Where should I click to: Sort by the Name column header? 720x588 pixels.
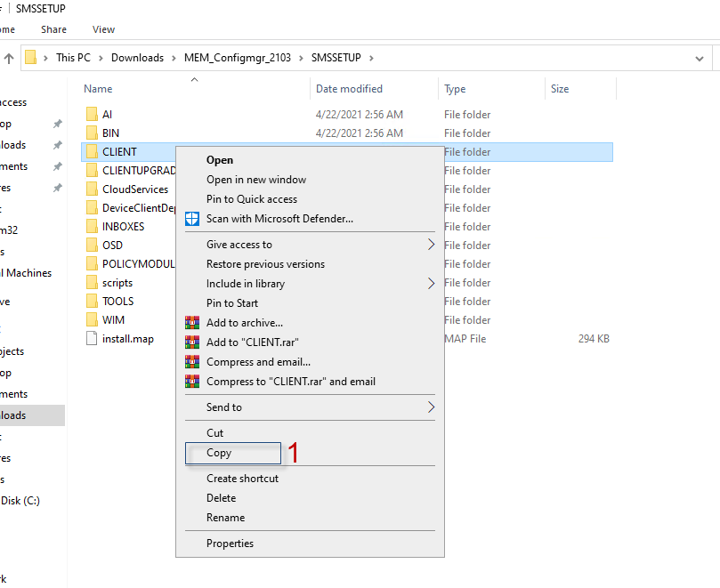pos(98,89)
